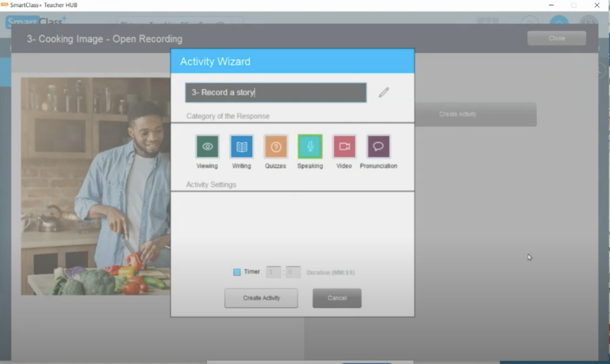
Task: Click the "Activity Wizard" title
Action: [x=215, y=62]
